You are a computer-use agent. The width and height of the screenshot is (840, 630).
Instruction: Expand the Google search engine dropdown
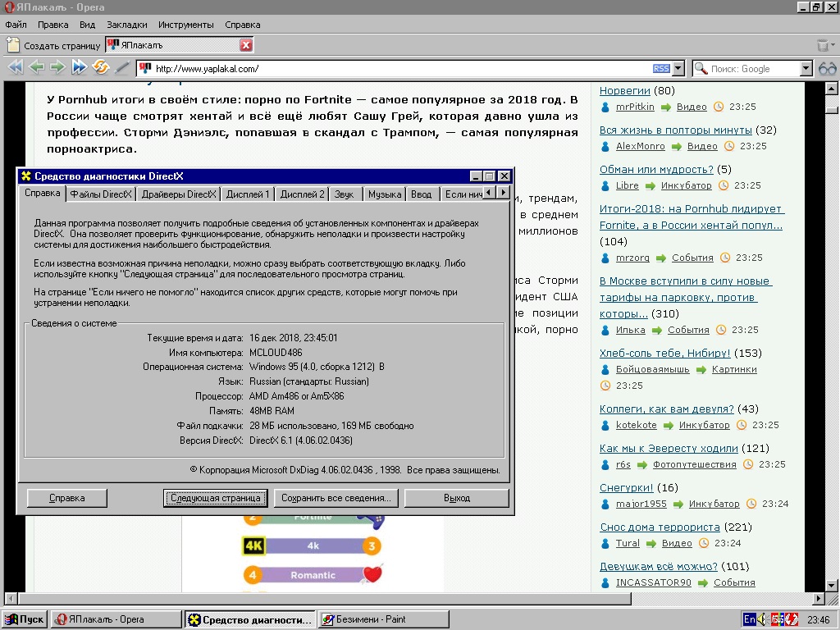click(806, 69)
